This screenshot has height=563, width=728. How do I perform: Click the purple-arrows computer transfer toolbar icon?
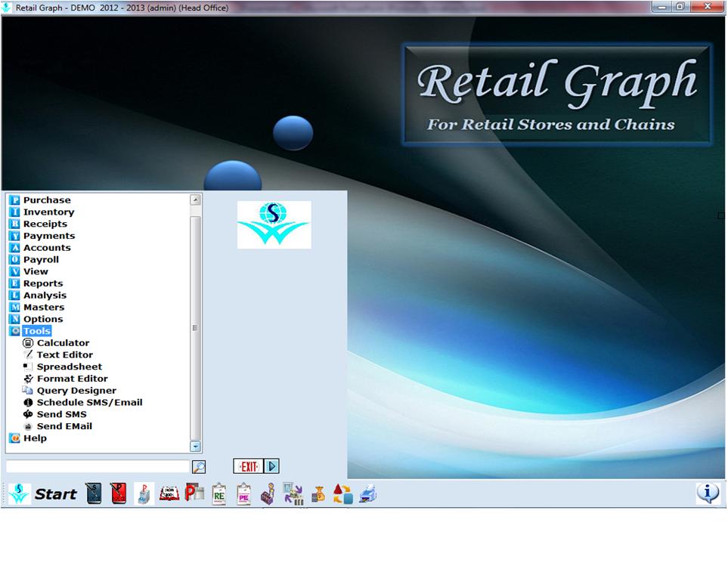293,493
